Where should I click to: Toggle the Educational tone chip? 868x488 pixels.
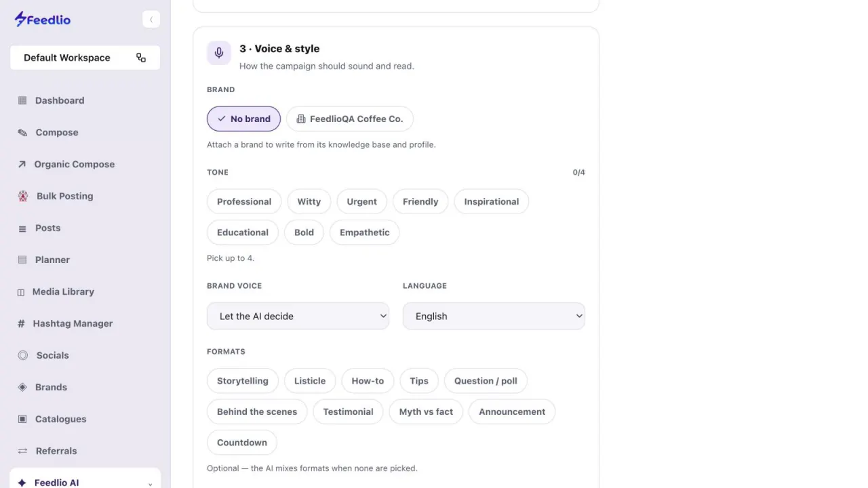(x=243, y=232)
